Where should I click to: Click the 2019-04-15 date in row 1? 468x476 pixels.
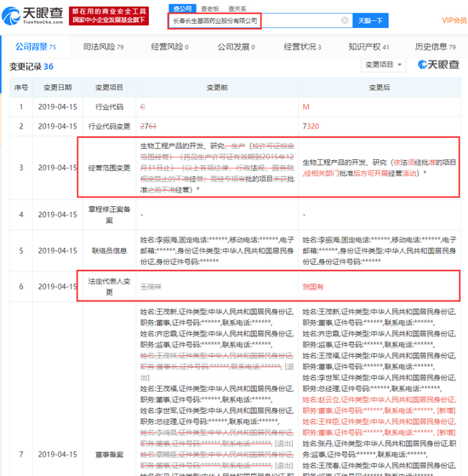pos(58,106)
